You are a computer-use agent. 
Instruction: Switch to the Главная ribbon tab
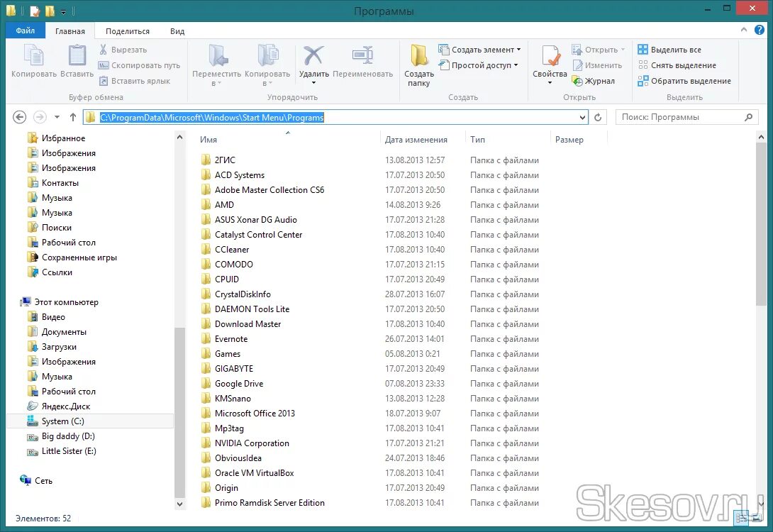point(70,31)
